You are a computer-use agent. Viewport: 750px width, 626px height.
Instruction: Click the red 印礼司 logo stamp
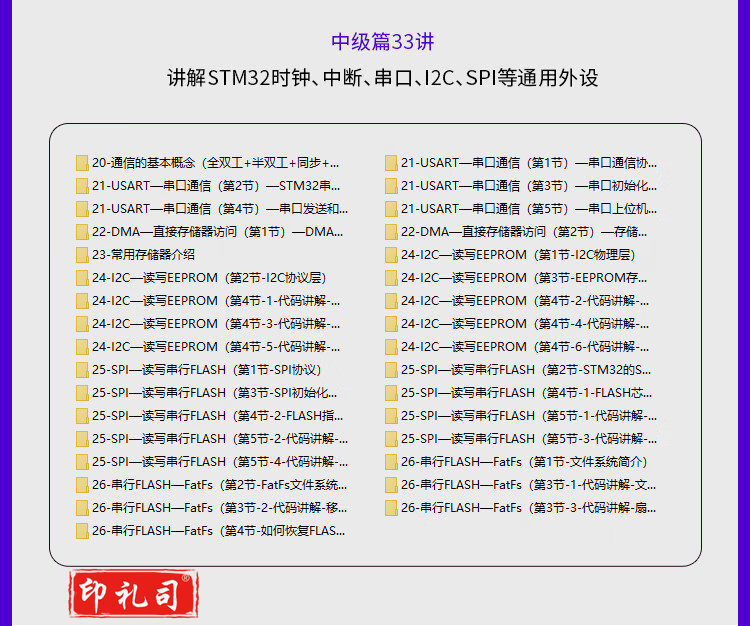(133, 594)
